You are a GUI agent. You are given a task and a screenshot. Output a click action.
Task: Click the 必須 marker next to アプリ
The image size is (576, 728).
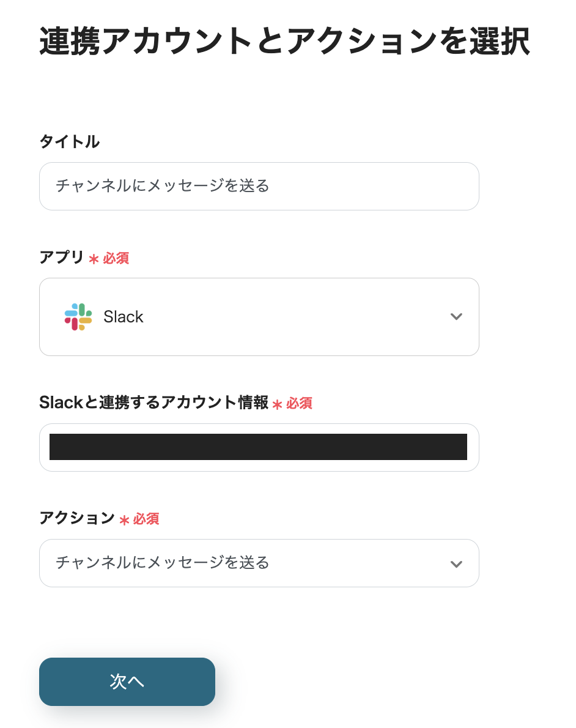pos(116,258)
